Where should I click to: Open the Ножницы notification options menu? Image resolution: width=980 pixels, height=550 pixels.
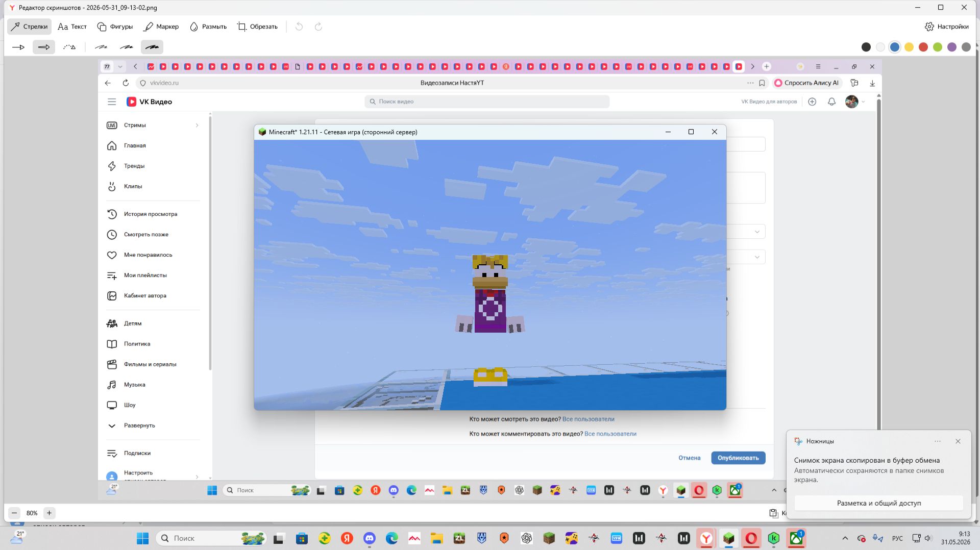click(938, 441)
